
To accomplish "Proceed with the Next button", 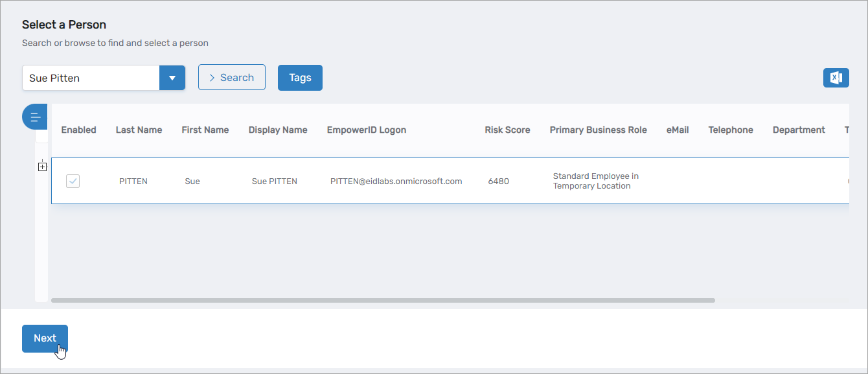I will coord(45,338).
